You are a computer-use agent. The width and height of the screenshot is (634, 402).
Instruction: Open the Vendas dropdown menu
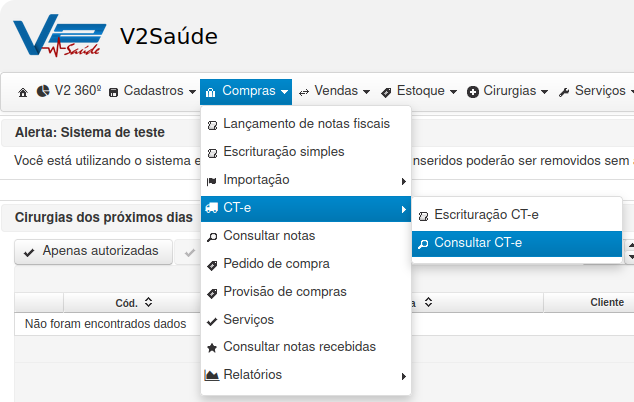tap(334, 91)
